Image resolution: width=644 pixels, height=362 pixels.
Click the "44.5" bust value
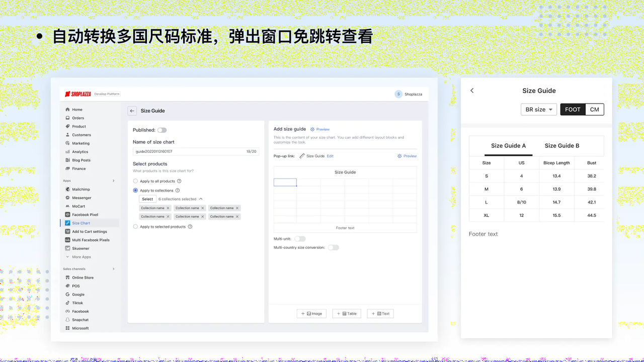592,215
